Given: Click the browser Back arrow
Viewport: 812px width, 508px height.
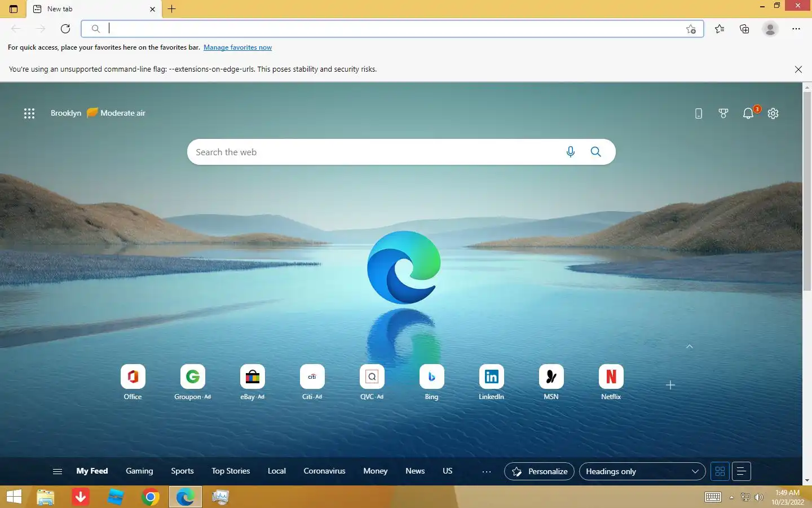Looking at the screenshot, I should (x=16, y=29).
